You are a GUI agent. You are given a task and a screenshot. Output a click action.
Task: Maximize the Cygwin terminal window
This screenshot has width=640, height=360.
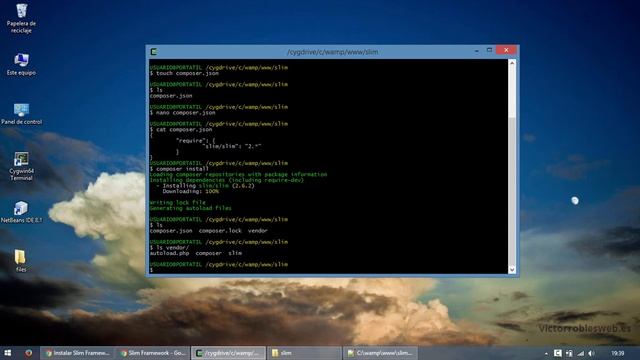point(489,50)
